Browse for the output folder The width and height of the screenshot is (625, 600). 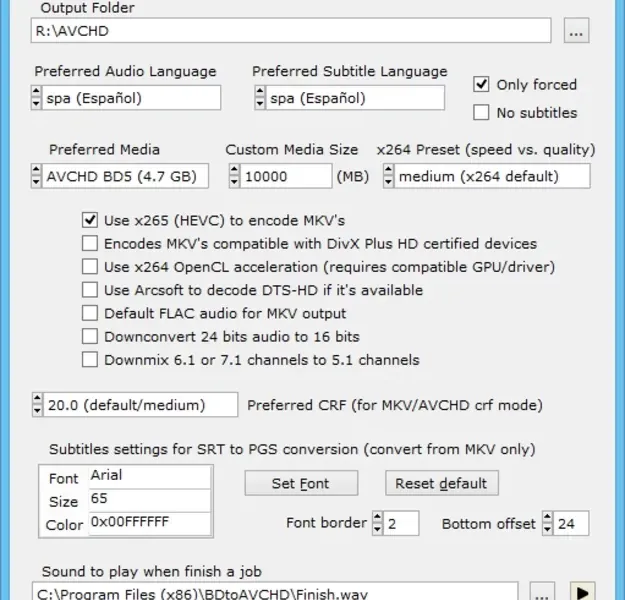pyautogui.click(x=575, y=31)
